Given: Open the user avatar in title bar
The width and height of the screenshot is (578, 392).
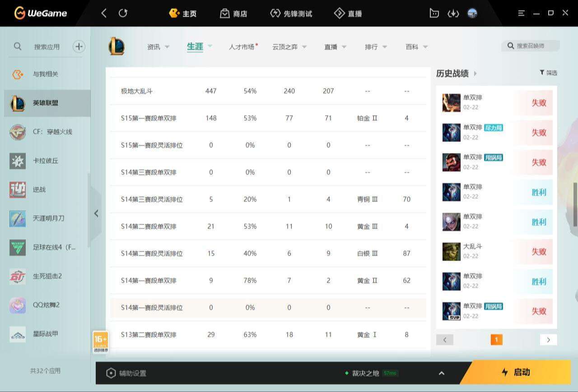Looking at the screenshot, I should click(472, 13).
